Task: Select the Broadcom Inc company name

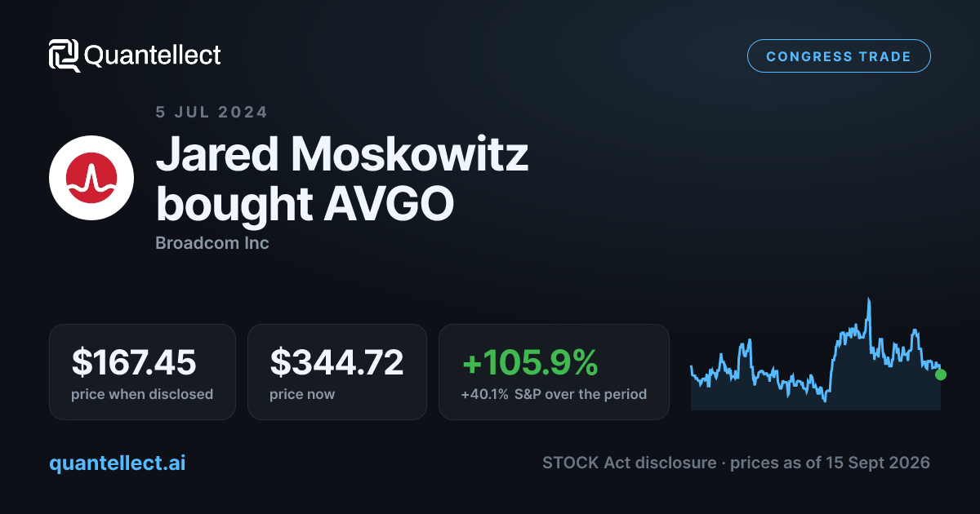Action: pyautogui.click(x=212, y=243)
